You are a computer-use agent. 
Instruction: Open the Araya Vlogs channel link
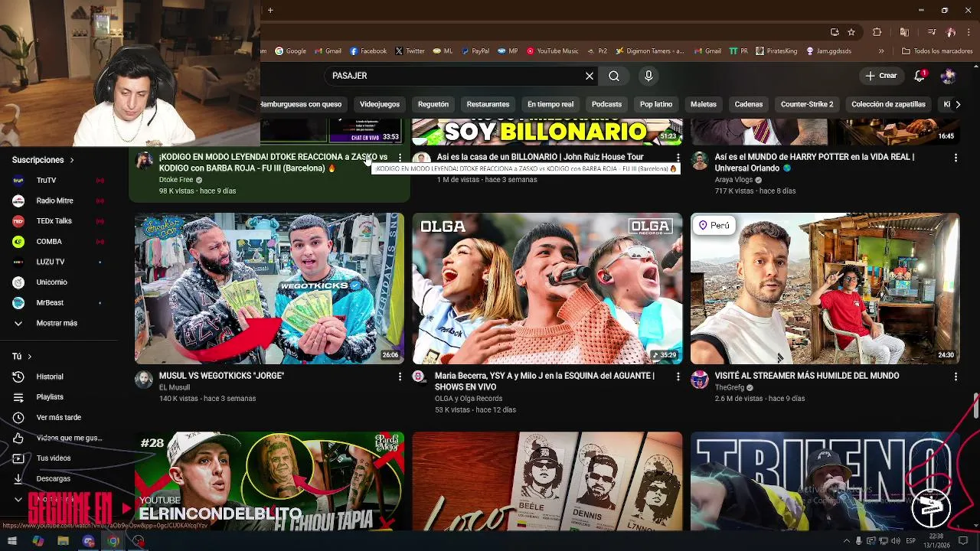tap(733, 180)
